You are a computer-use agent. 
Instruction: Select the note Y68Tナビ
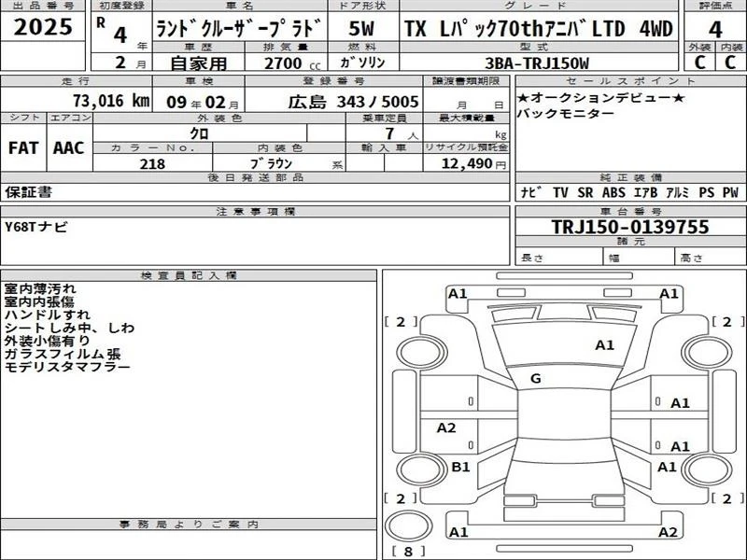[36, 227]
